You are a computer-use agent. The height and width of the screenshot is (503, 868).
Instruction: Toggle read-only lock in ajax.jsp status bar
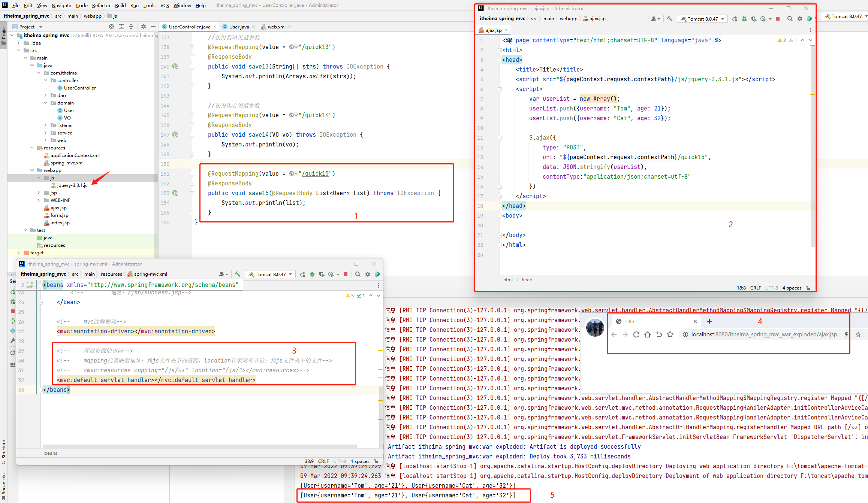click(x=808, y=288)
